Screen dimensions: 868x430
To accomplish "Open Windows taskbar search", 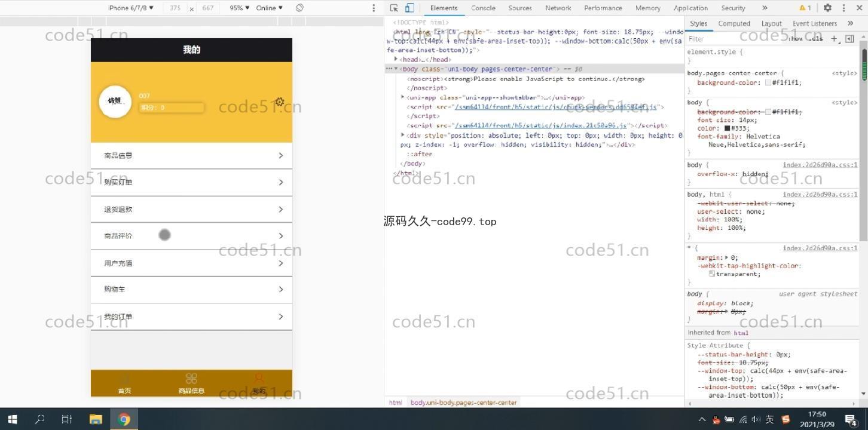I will tap(39, 419).
